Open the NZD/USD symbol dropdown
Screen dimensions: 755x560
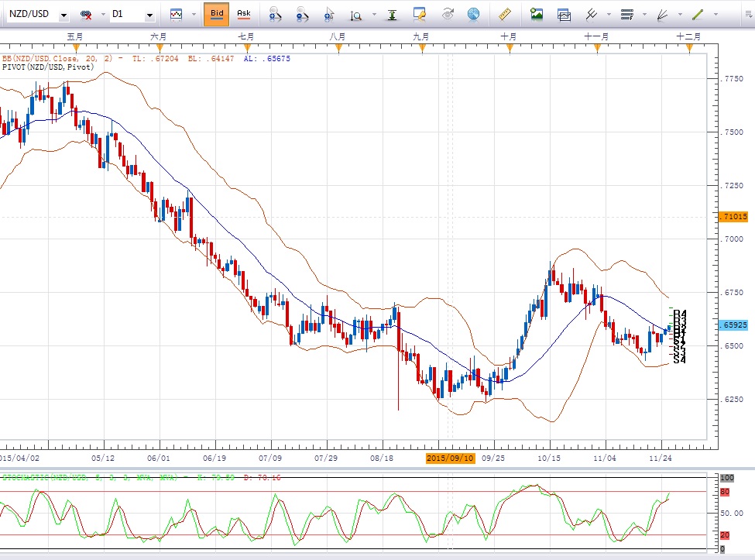click(x=63, y=13)
